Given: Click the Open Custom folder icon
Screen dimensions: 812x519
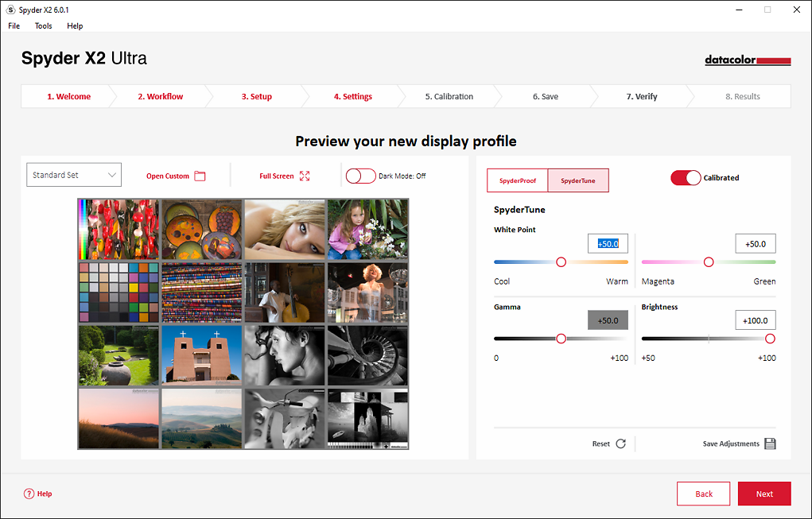Looking at the screenshot, I should pyautogui.click(x=200, y=176).
